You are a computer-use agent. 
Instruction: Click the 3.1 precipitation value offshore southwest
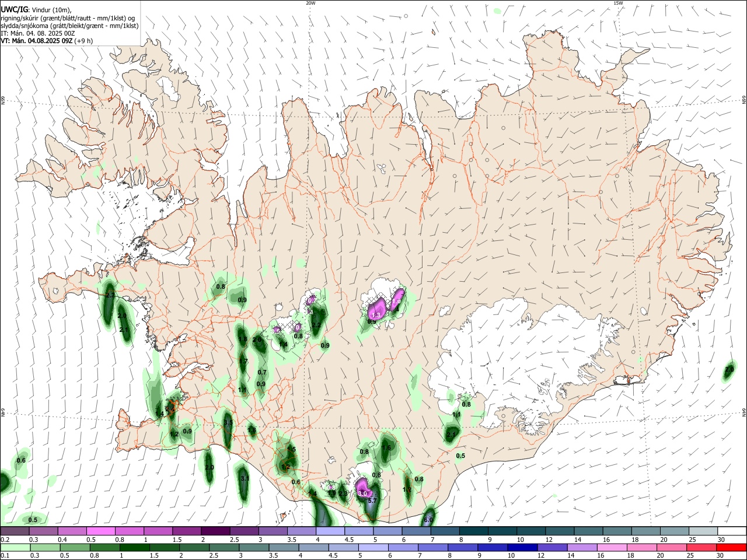245,478
